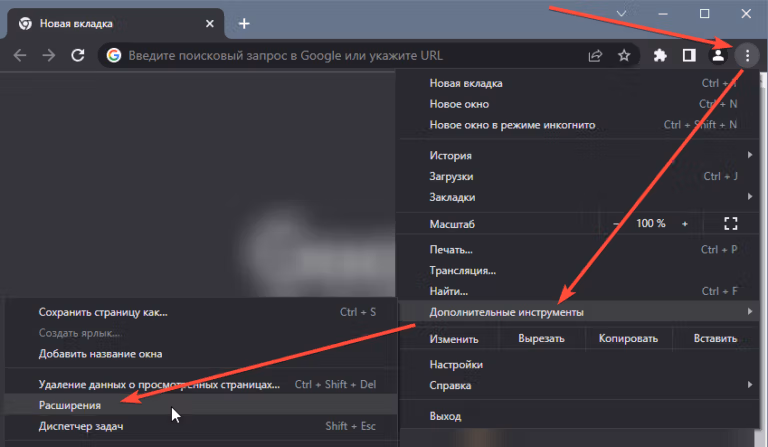Click the Вставить button
The image size is (768, 447).
(x=716, y=339)
